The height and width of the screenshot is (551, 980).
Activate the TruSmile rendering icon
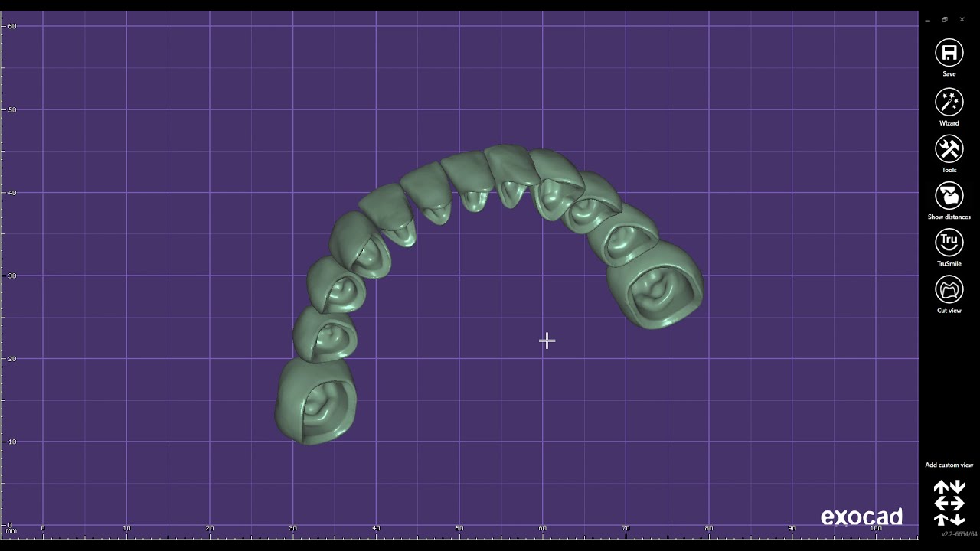tap(949, 243)
